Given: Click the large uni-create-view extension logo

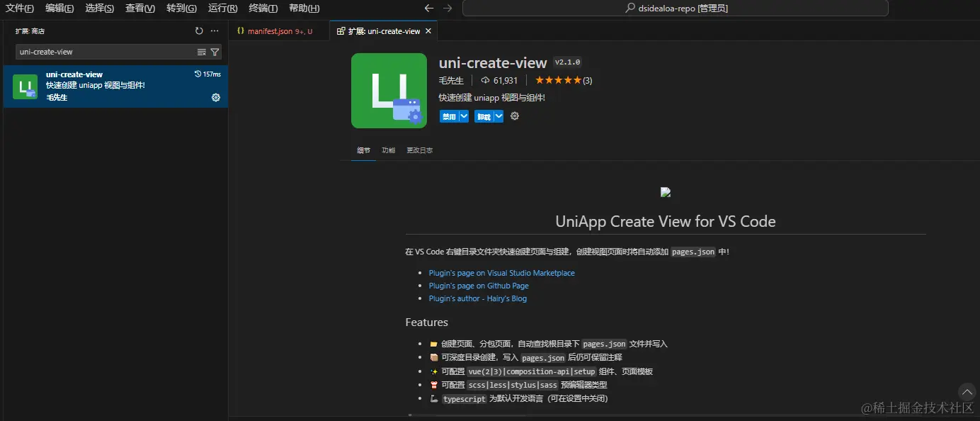Looking at the screenshot, I should pos(389,91).
